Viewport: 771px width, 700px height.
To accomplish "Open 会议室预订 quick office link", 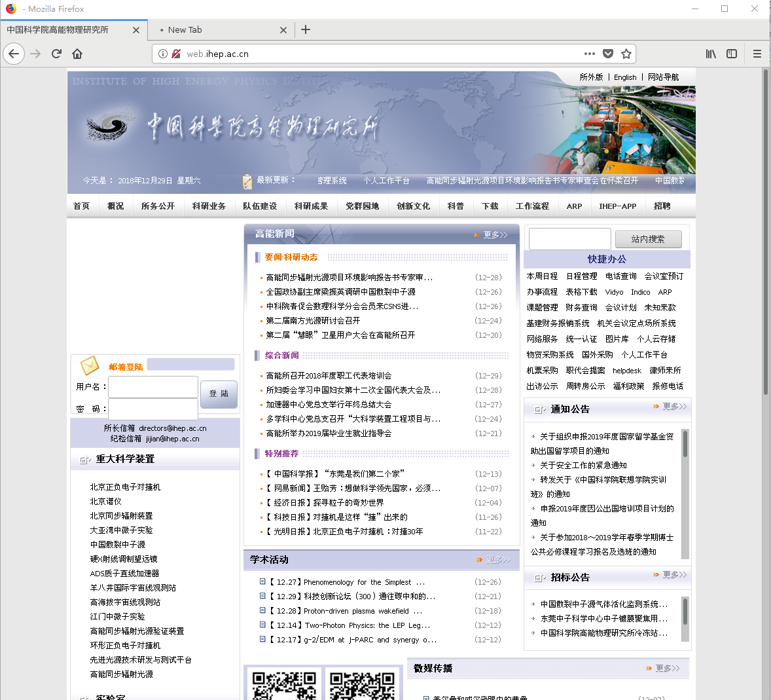I will [664, 276].
